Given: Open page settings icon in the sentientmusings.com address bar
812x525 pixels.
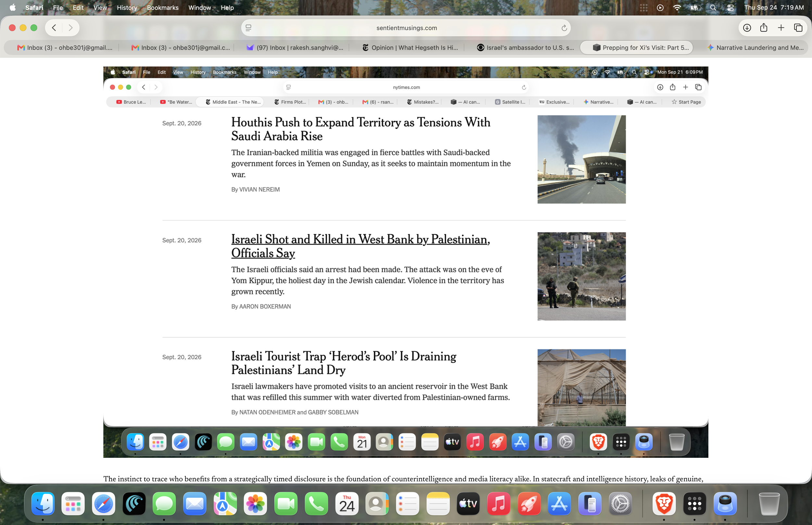Looking at the screenshot, I should [x=248, y=28].
